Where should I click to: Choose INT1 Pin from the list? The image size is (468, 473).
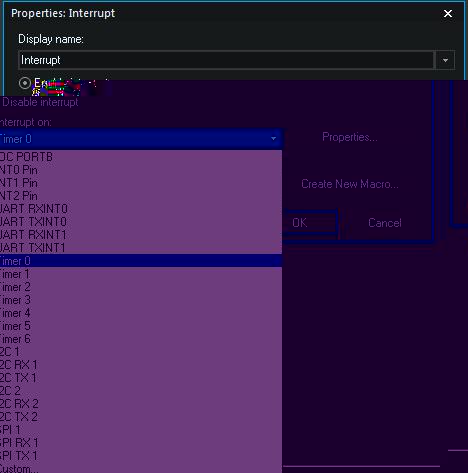141,183
